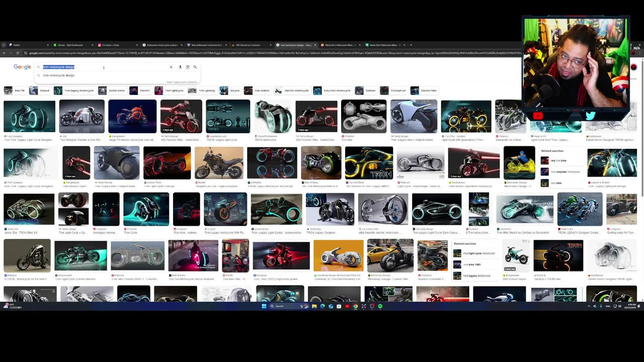Image resolution: width=644 pixels, height=362 pixels.
Task: Close the Twitch tab
Action: 48,45
